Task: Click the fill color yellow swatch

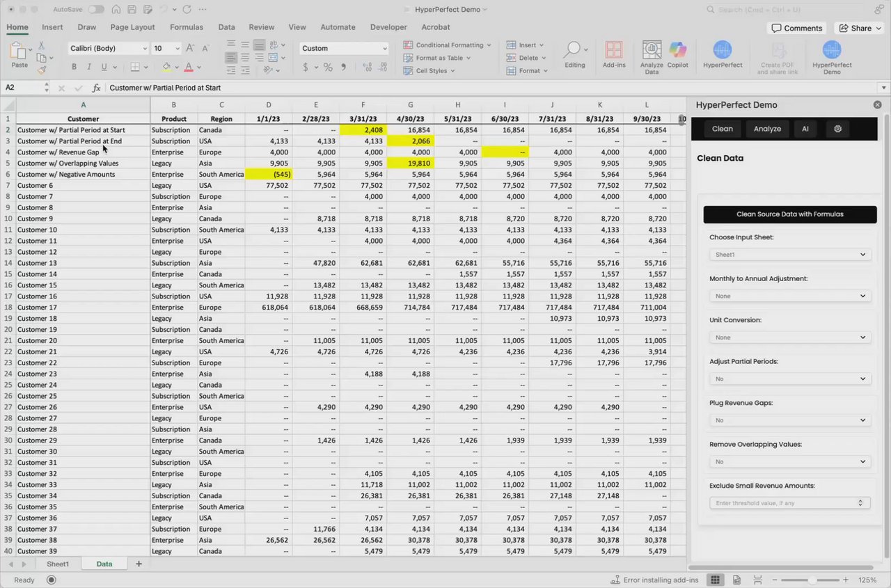Action: 166,67
